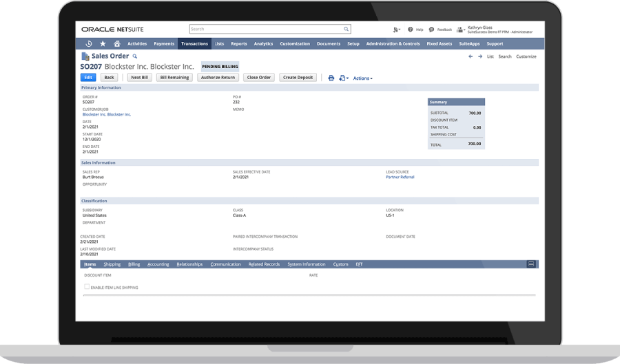620x364 pixels.
Task: Click the Back button
Action: click(109, 77)
